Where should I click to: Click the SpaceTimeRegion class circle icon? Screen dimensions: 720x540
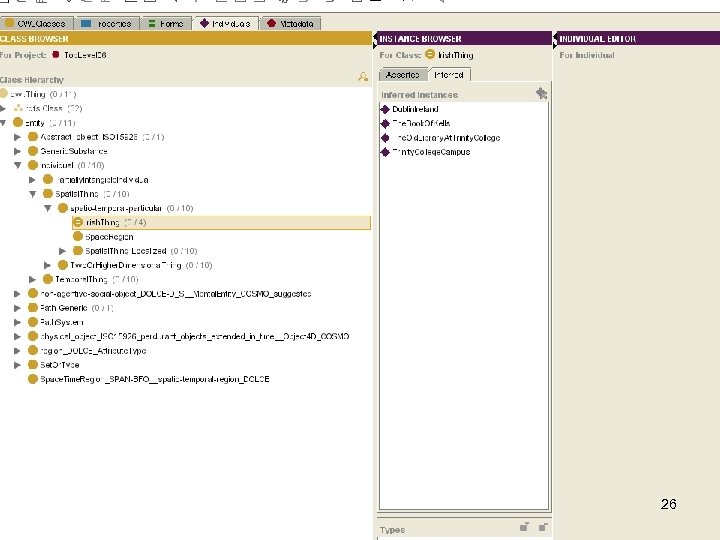[33, 379]
